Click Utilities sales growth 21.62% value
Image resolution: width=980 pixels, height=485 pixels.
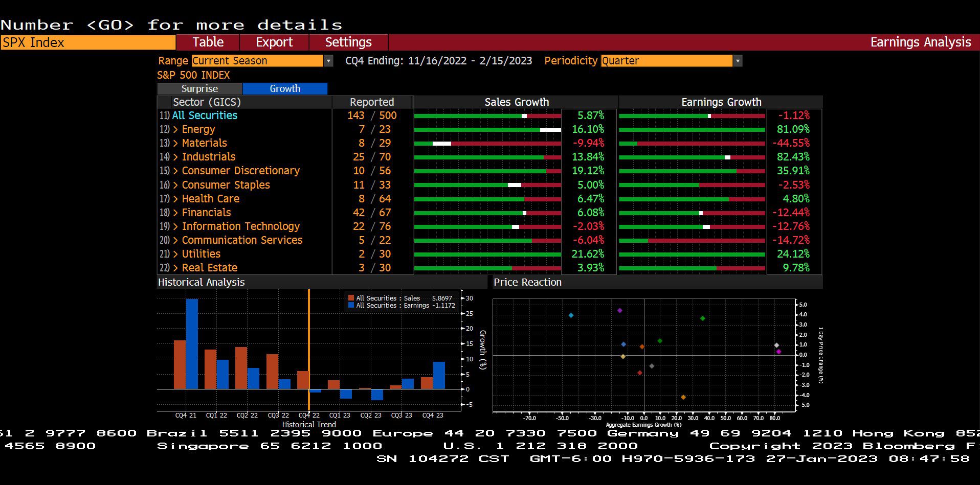click(x=588, y=254)
